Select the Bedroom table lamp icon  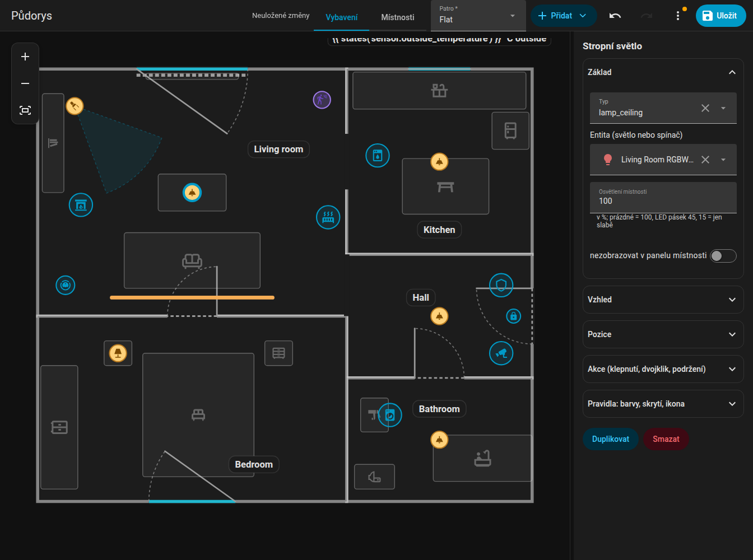pos(118,353)
